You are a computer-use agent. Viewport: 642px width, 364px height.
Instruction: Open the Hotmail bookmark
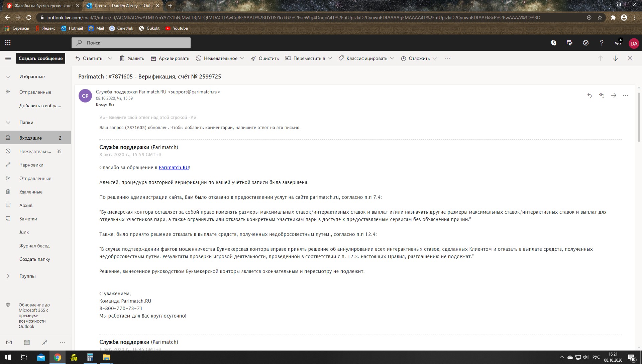tap(72, 28)
